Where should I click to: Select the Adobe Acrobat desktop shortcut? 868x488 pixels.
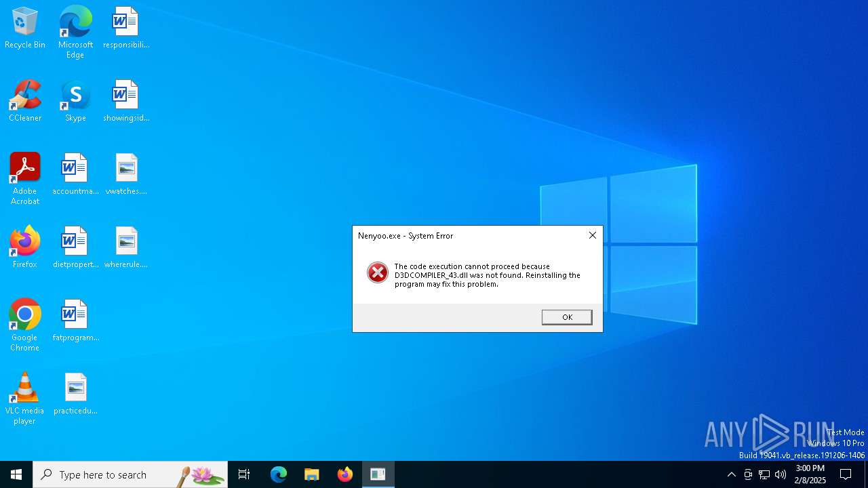point(25,179)
